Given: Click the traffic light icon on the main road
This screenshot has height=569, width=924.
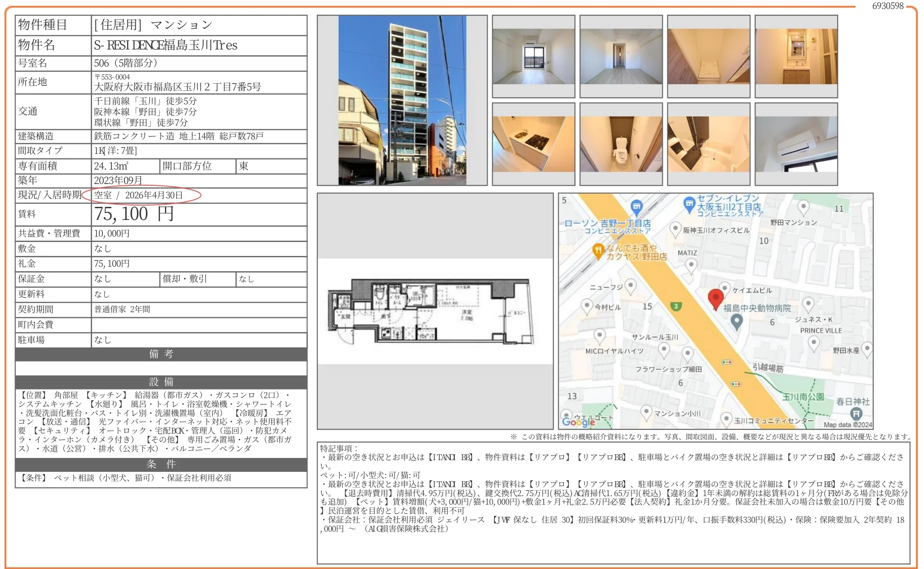Looking at the screenshot, I should [x=726, y=362].
